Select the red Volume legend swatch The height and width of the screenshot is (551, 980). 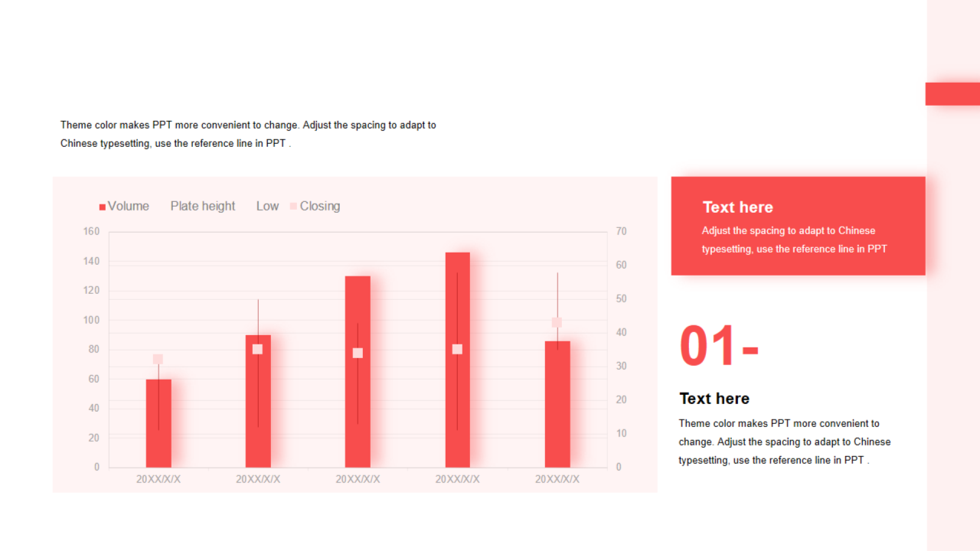click(103, 207)
